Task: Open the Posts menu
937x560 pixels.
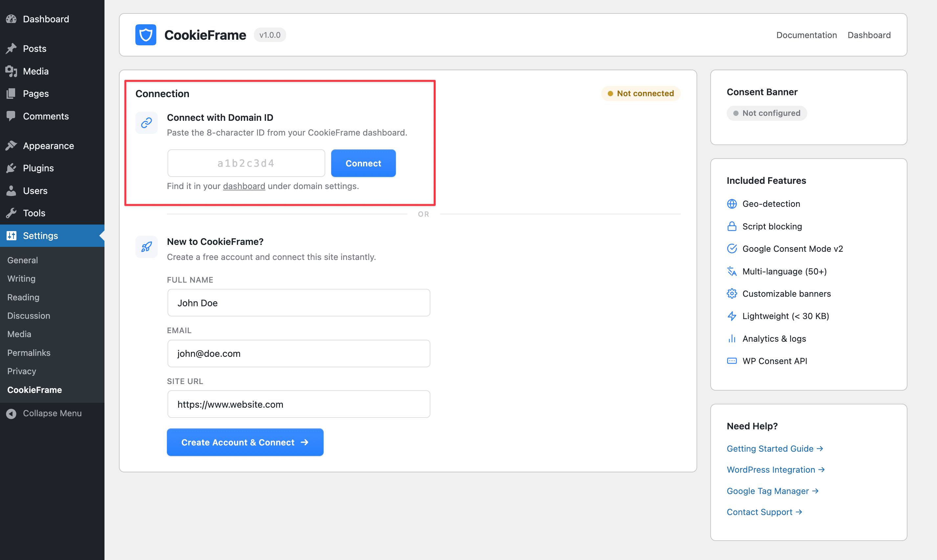Action: [x=52, y=48]
